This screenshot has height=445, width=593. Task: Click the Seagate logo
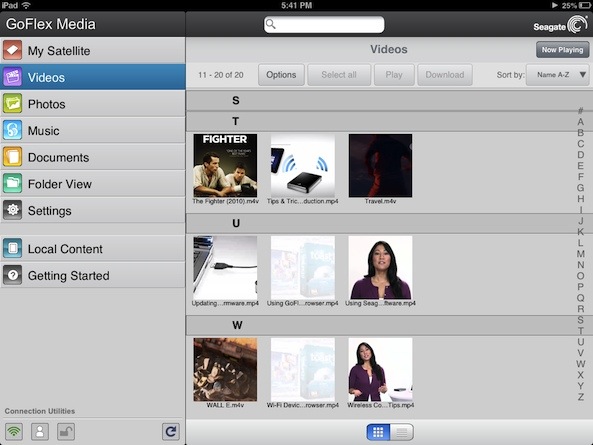pyautogui.click(x=560, y=25)
